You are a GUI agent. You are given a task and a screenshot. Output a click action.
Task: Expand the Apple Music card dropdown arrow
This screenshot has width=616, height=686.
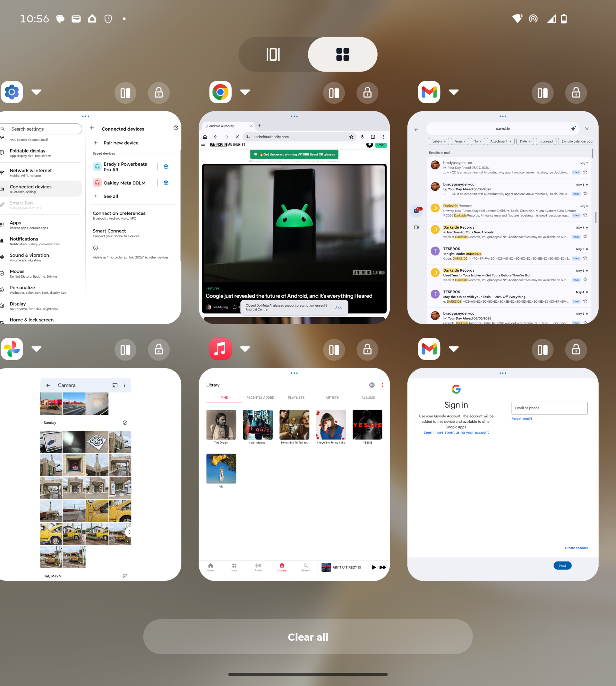245,349
